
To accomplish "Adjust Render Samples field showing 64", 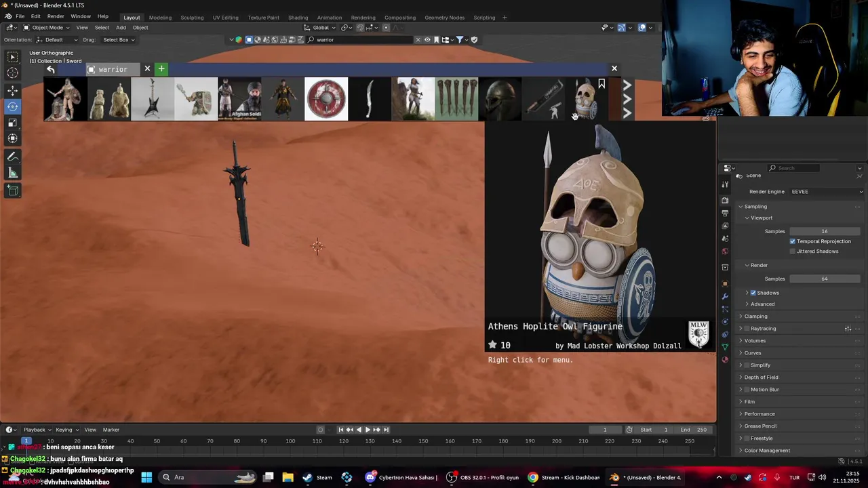I will point(825,279).
